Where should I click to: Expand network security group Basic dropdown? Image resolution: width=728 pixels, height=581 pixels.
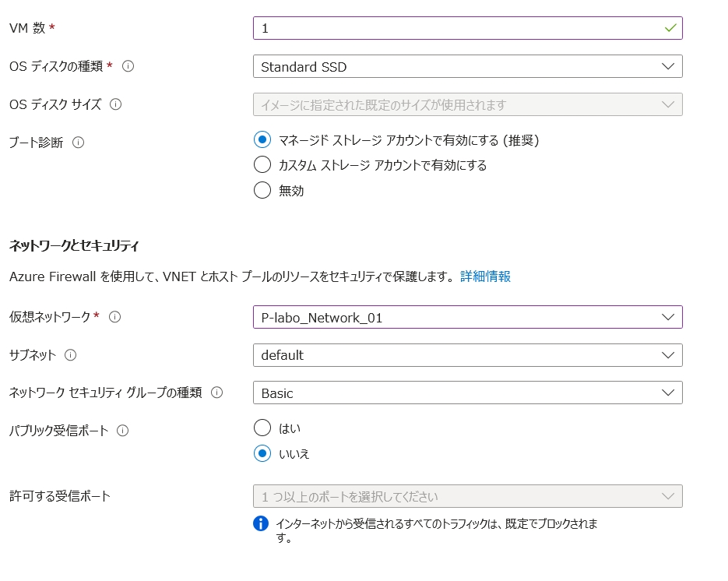[x=467, y=393]
